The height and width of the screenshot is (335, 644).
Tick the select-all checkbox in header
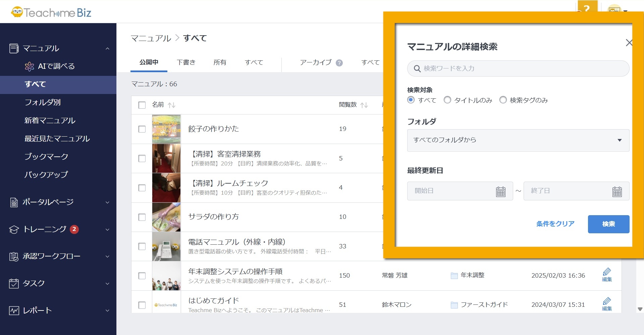click(142, 105)
